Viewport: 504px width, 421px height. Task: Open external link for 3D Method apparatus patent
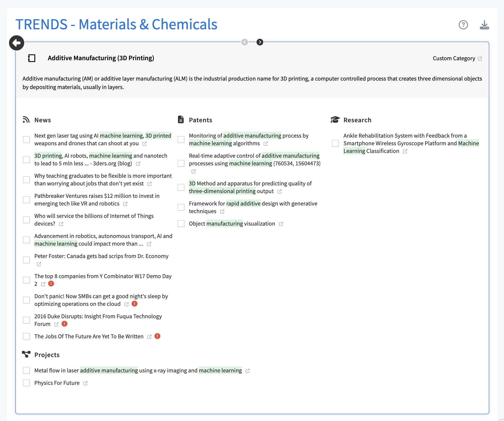pos(280,191)
